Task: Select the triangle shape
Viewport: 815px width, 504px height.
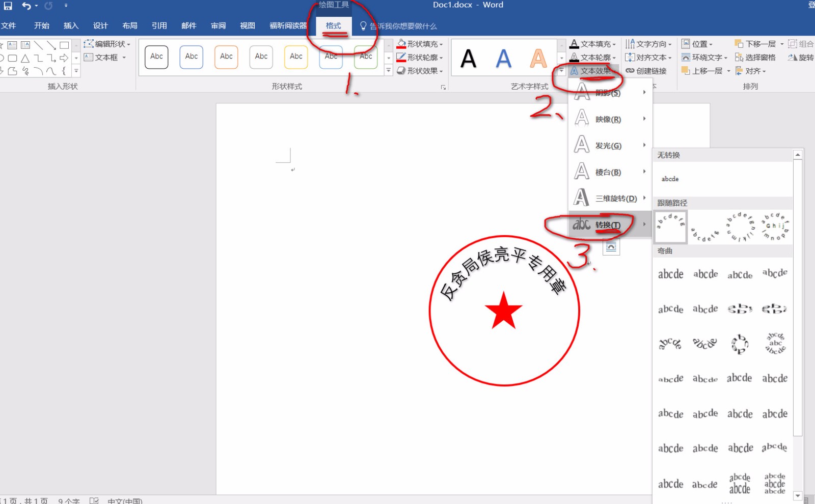Action: pyautogui.click(x=25, y=58)
